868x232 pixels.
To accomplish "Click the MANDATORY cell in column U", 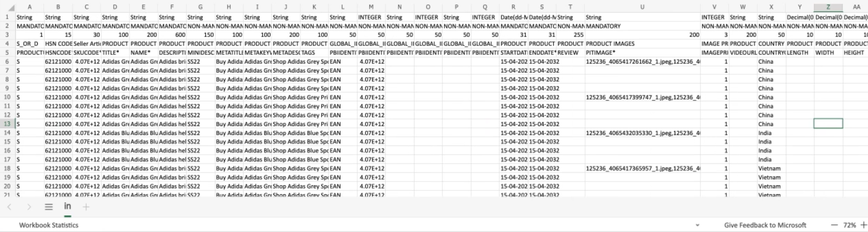I will pos(643,26).
